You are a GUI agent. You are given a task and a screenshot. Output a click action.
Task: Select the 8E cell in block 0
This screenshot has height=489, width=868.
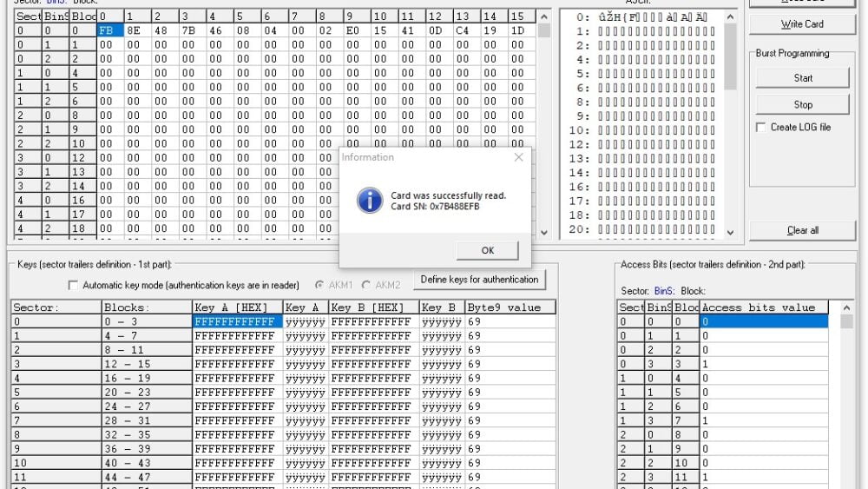(138, 30)
